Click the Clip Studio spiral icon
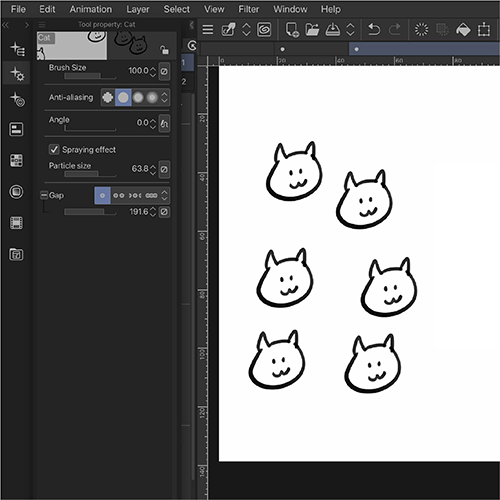The width and height of the screenshot is (500, 500). pyautogui.click(x=264, y=30)
